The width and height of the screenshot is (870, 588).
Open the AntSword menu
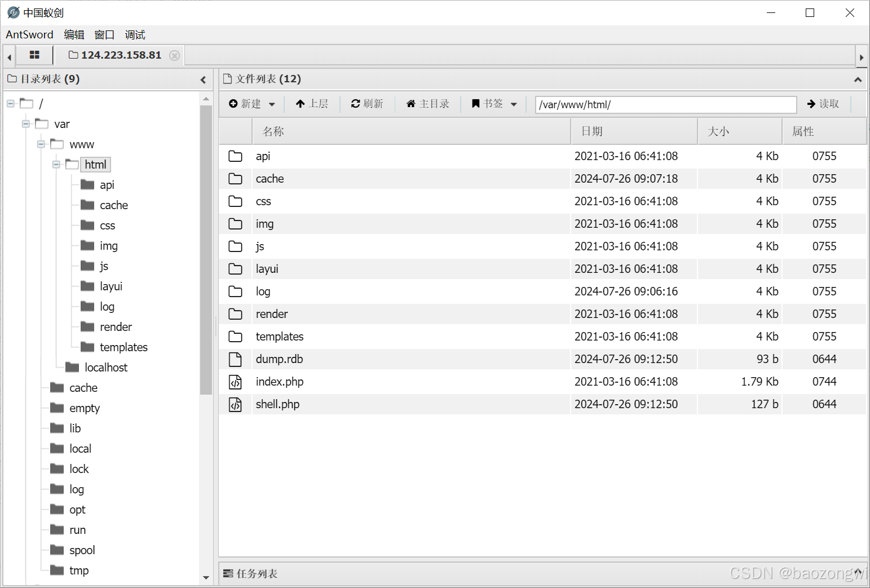pyautogui.click(x=29, y=34)
